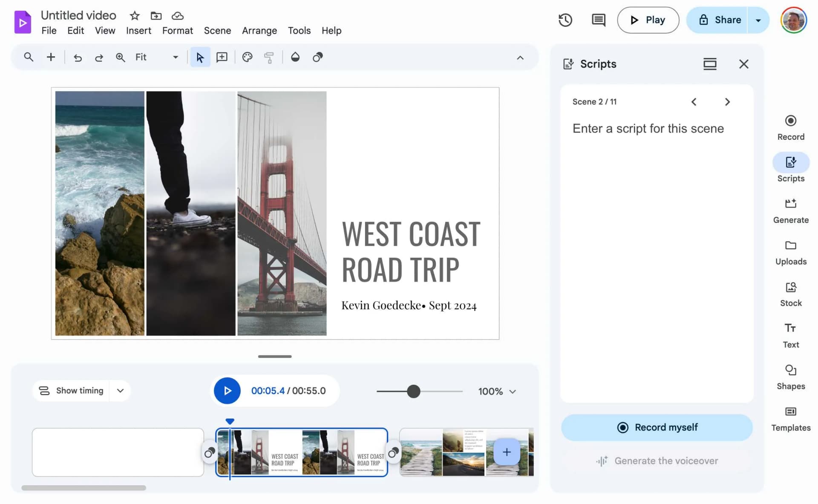Open the Share options dropdown arrow

[x=758, y=20]
